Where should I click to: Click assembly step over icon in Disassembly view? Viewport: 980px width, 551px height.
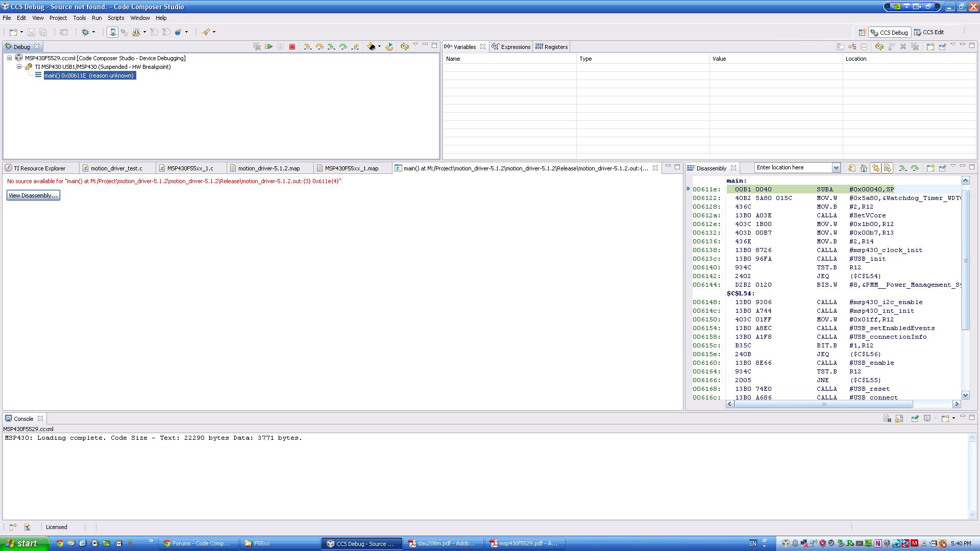pos(915,168)
